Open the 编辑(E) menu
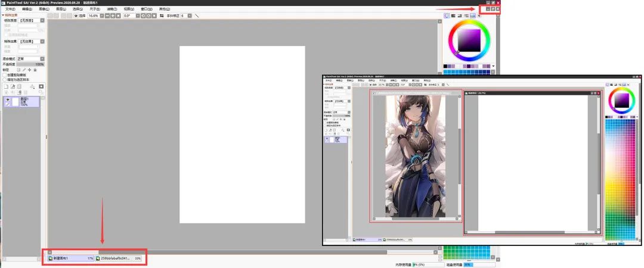This screenshot has height=268, width=644. [x=27, y=8]
